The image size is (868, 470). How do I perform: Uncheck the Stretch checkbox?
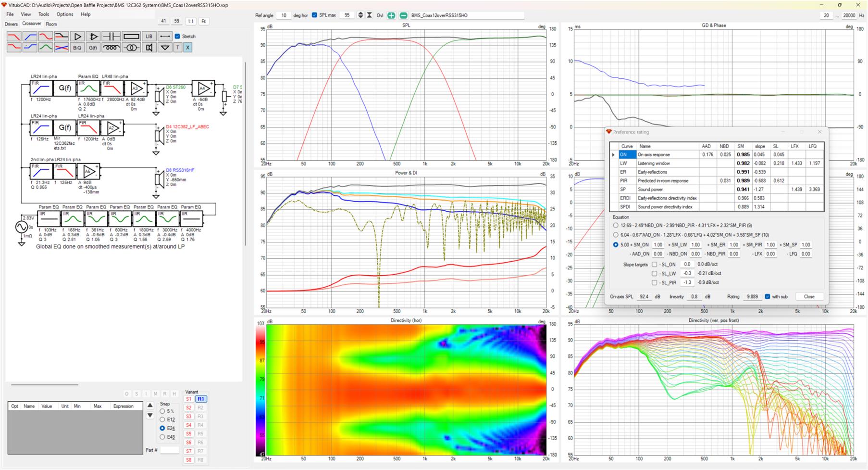click(x=177, y=37)
